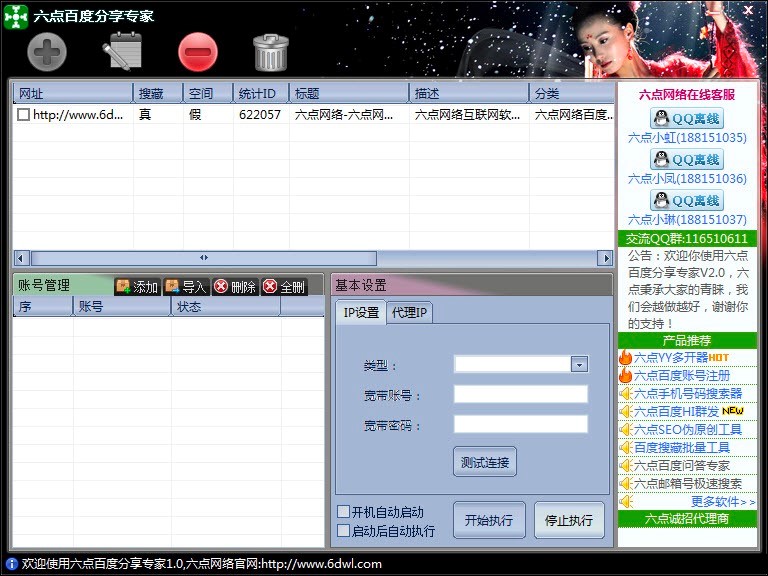Click 测试连接 button
This screenshot has height=576, width=768.
pos(485,462)
